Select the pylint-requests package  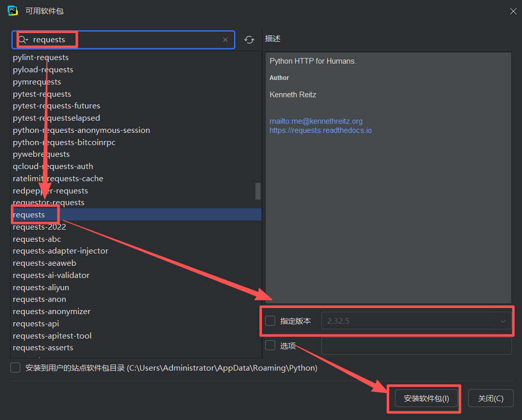coord(41,58)
